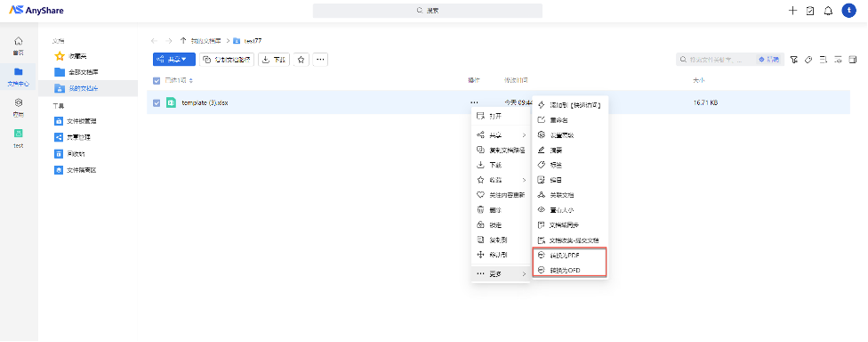Click the favorite star toolbar button
This screenshot has width=868, height=342.
coord(301,60)
